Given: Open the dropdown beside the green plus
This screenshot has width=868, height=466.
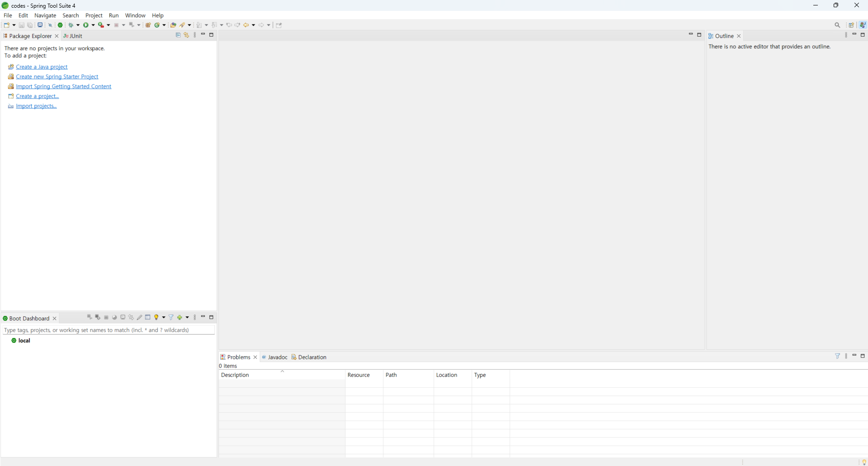Looking at the screenshot, I should [x=187, y=317].
